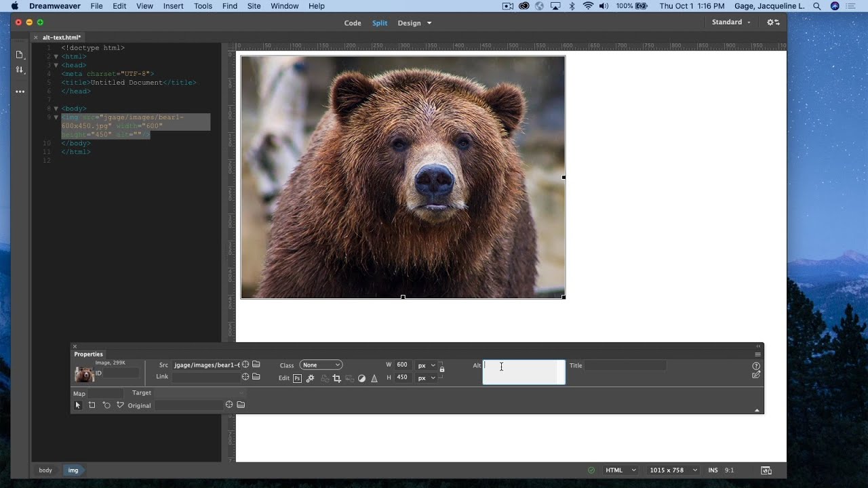Image resolution: width=868 pixels, height=488 pixels.
Task: Open the Window menu
Action: 285,6
